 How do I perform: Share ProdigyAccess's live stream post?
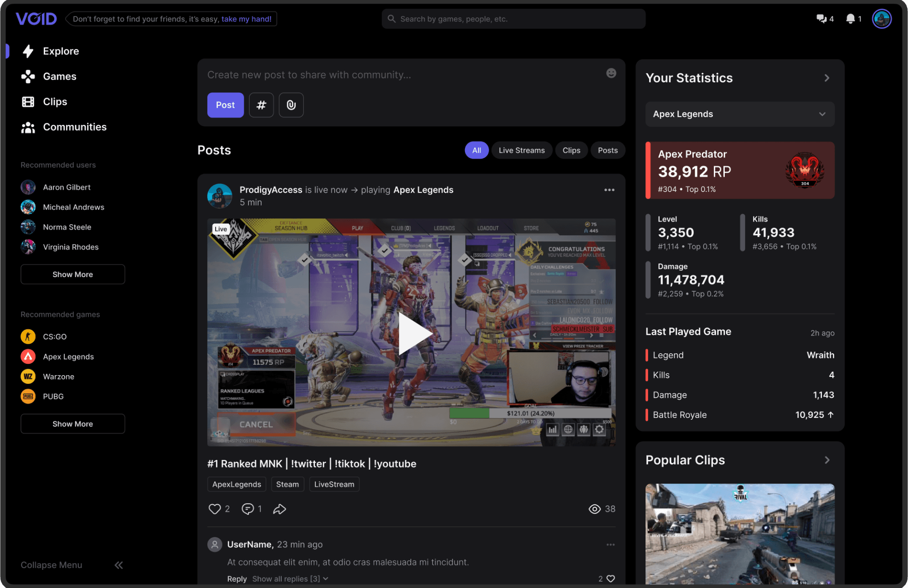point(279,509)
